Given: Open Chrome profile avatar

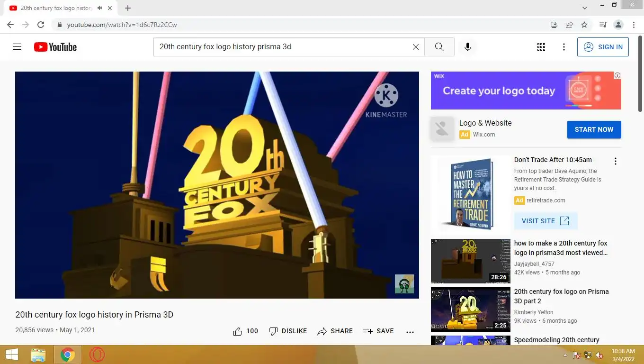Looking at the screenshot, I should [618, 25].
